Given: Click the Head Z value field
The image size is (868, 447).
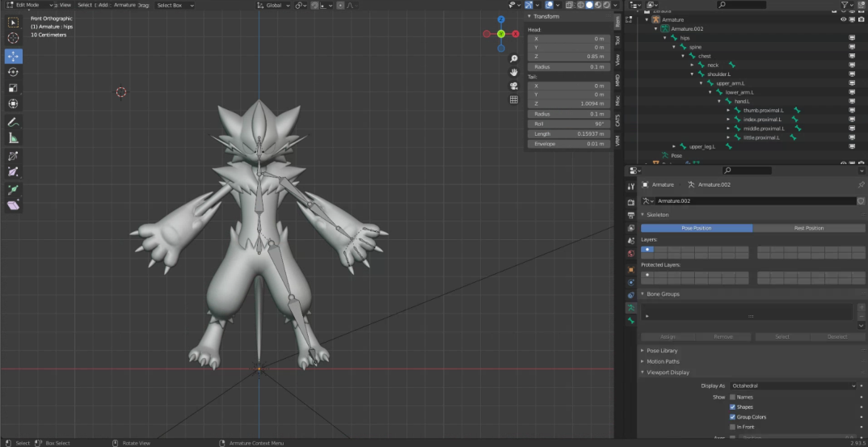Looking at the screenshot, I should click(x=569, y=57).
